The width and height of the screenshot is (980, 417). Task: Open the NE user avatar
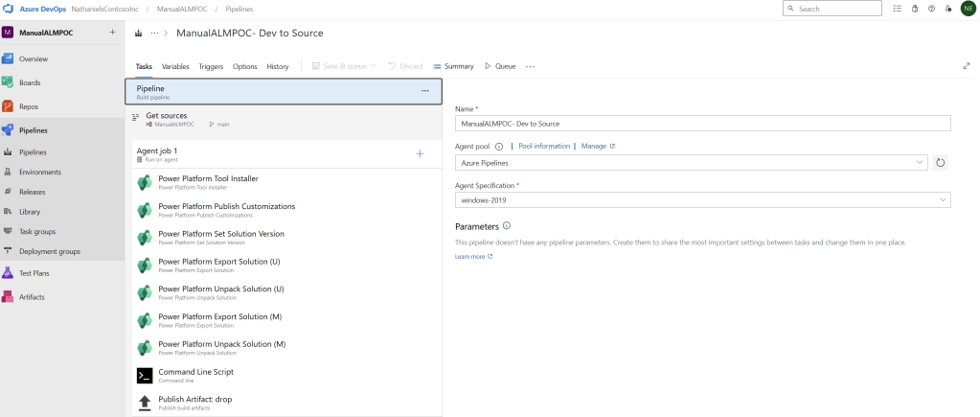point(968,9)
